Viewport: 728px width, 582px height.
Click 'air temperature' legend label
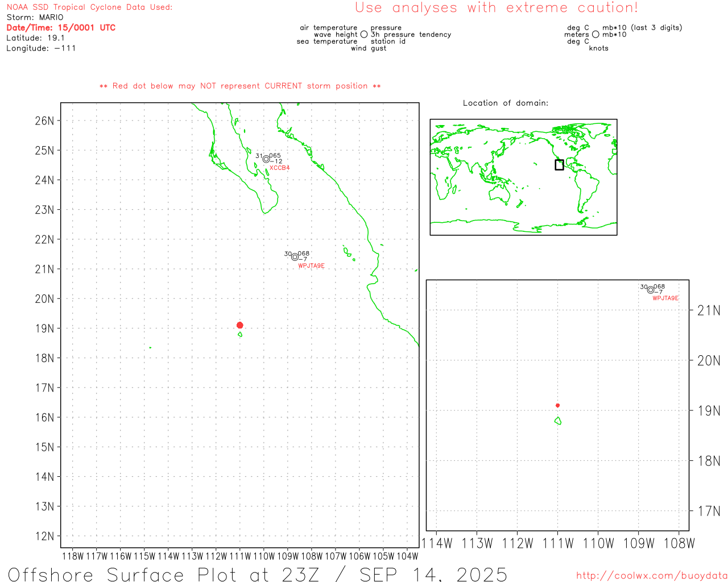[x=329, y=28]
